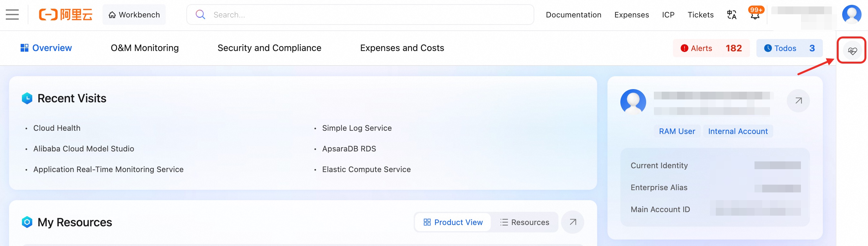
Task: Click the Recent Visits clock icon
Action: click(27, 98)
